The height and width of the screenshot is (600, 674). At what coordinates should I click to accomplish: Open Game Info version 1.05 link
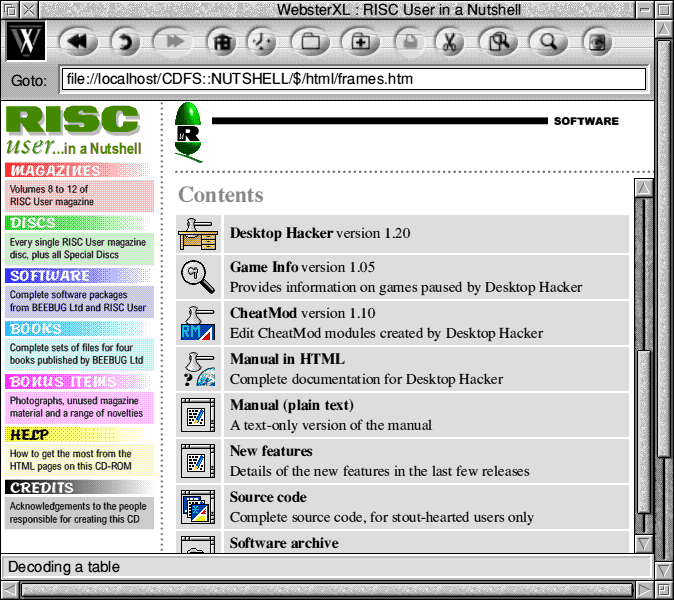pyautogui.click(x=302, y=267)
